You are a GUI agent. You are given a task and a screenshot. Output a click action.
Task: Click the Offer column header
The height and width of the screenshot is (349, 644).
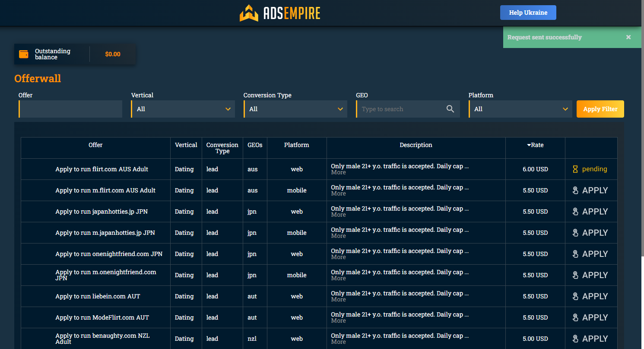pos(95,145)
